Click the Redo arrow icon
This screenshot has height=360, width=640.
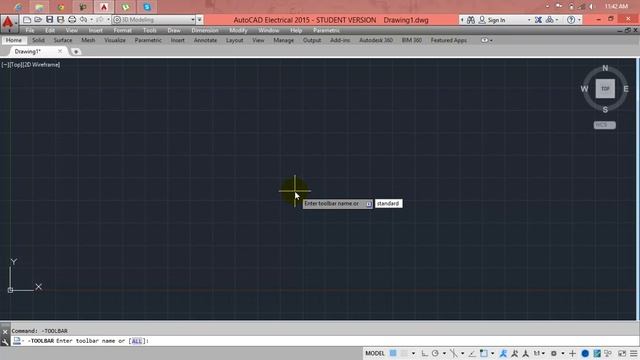(100, 20)
